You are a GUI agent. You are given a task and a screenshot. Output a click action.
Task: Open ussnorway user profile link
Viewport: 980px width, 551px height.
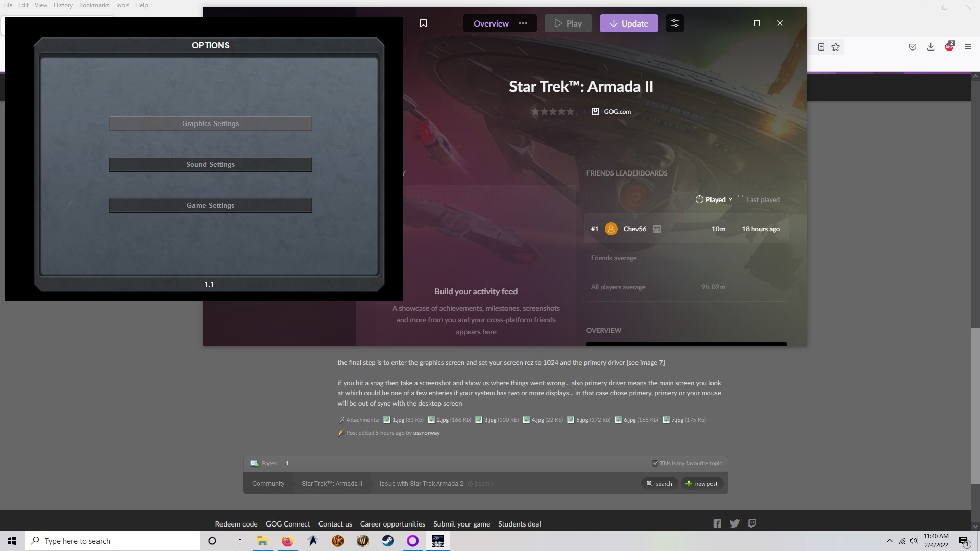tap(426, 433)
